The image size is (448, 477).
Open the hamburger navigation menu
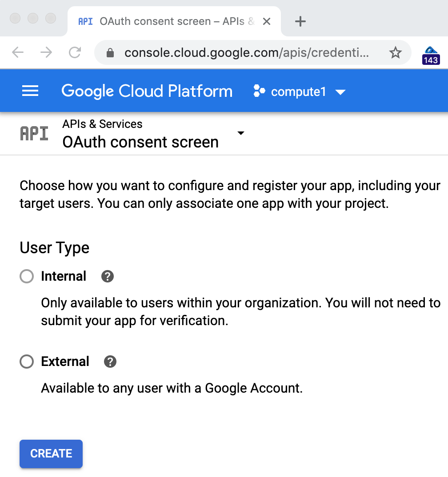(x=30, y=91)
